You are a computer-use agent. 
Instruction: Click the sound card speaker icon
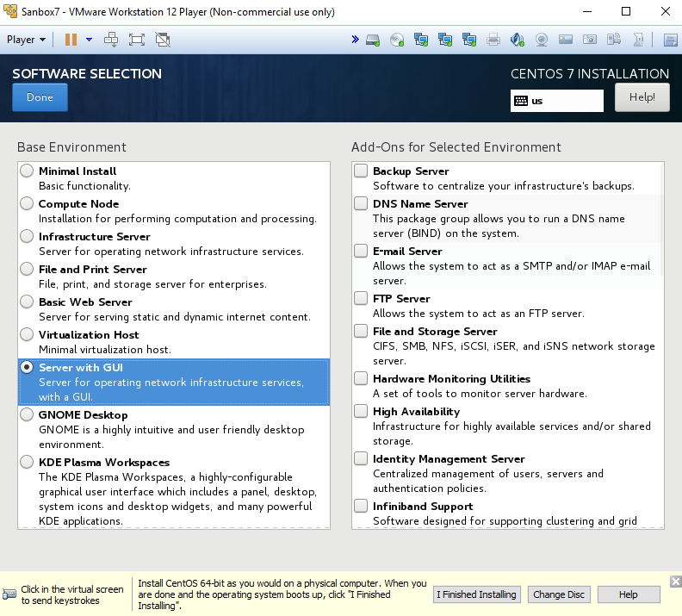tap(518, 40)
